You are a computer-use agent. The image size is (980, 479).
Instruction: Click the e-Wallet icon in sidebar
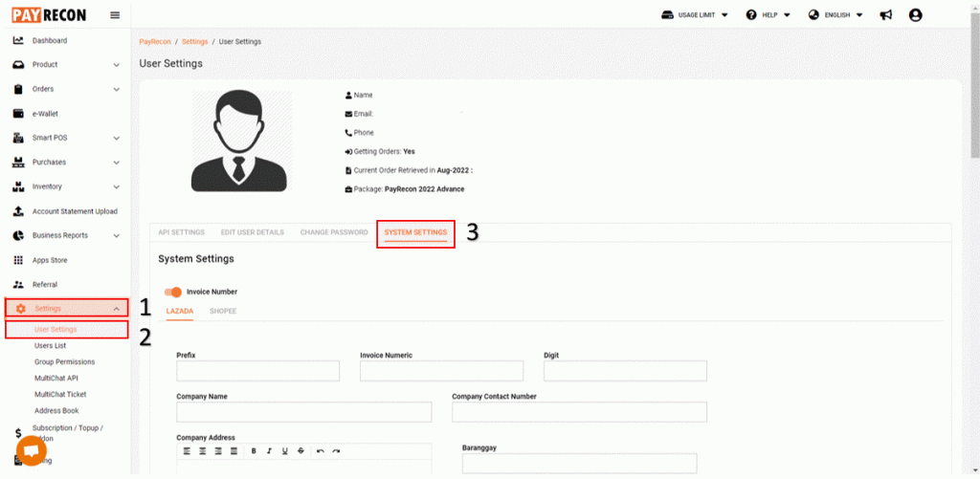[x=18, y=114]
